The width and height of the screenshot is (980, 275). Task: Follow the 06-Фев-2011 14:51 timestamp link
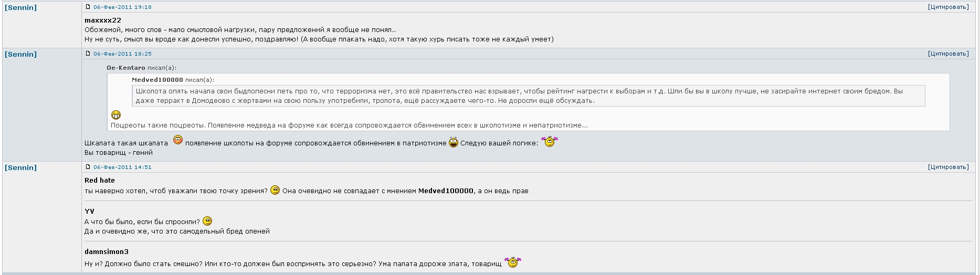click(122, 167)
